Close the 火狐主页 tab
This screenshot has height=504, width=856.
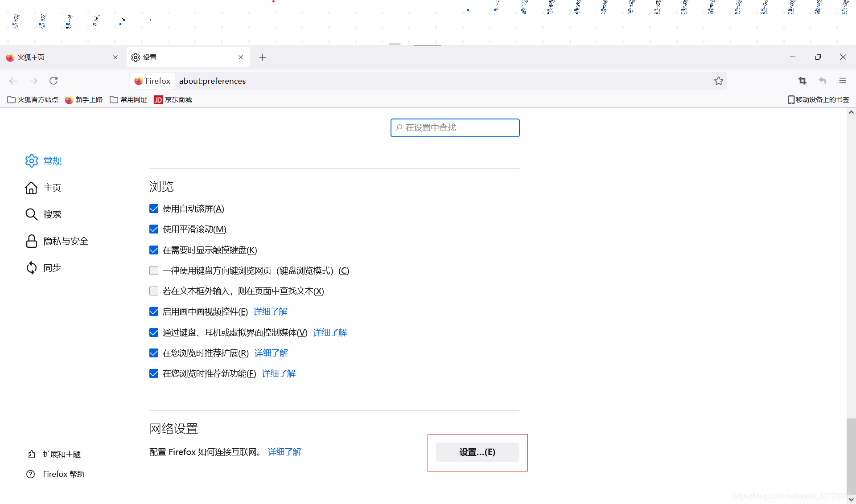pos(115,57)
